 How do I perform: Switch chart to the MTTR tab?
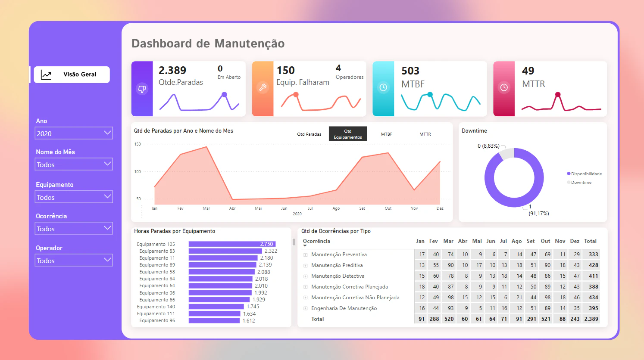(x=425, y=134)
